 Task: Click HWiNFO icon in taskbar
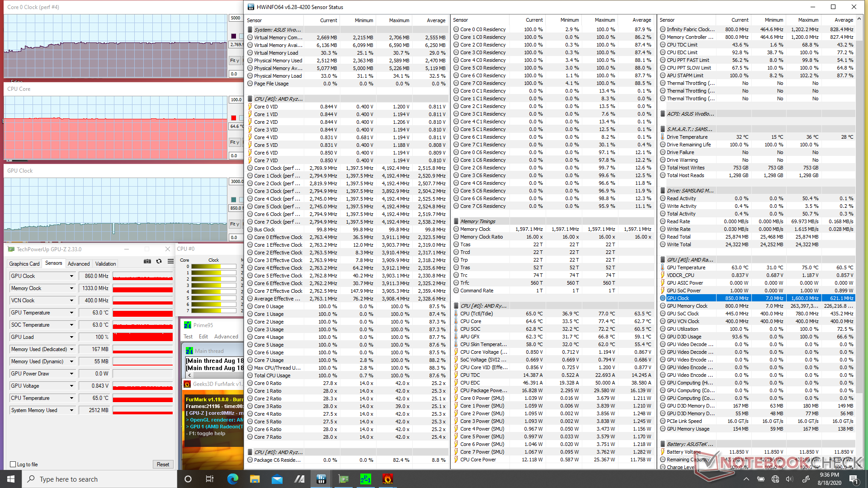click(x=321, y=479)
